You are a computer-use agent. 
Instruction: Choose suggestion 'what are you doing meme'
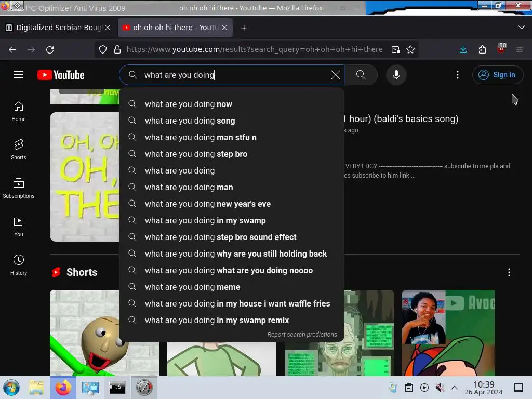231,287
